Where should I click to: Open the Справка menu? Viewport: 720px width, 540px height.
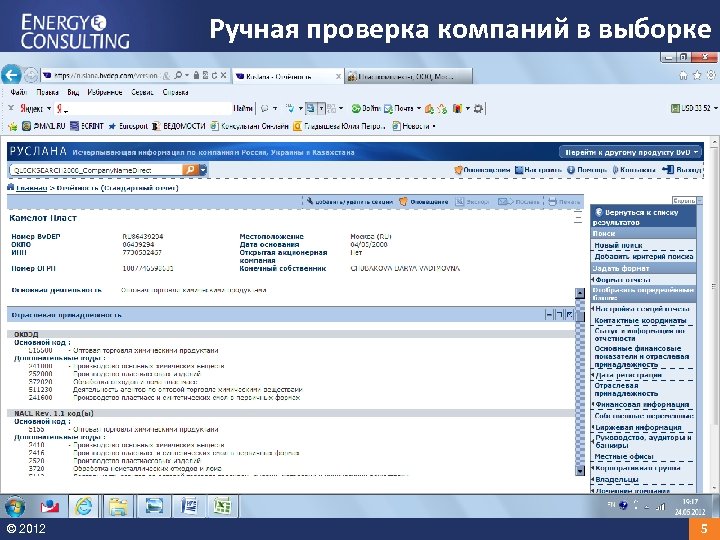tap(175, 92)
